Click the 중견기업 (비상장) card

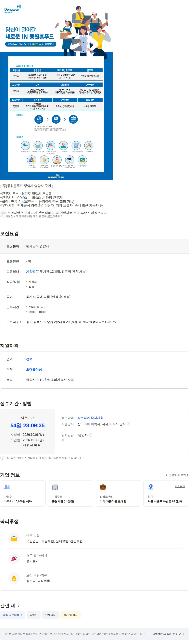(70, 494)
